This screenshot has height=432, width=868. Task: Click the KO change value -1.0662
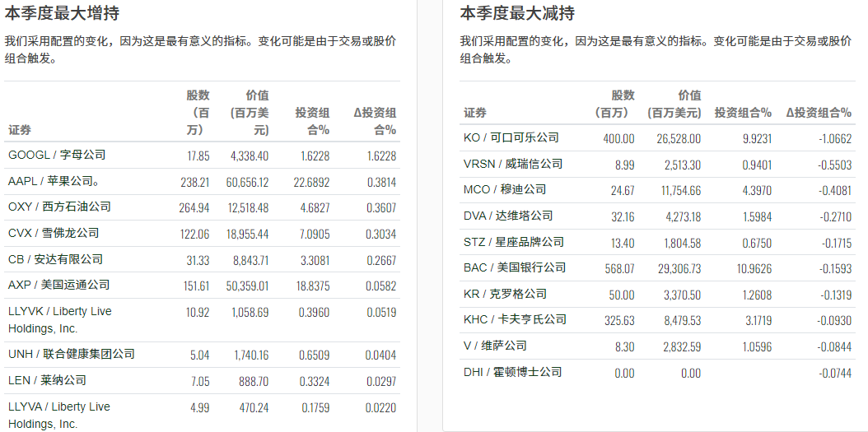pos(835,138)
